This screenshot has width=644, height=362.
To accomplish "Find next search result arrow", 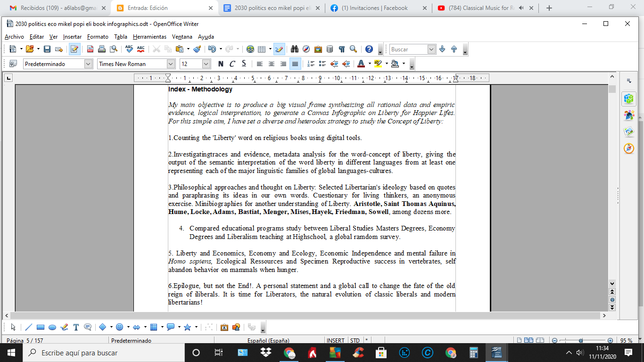I will click(x=442, y=49).
